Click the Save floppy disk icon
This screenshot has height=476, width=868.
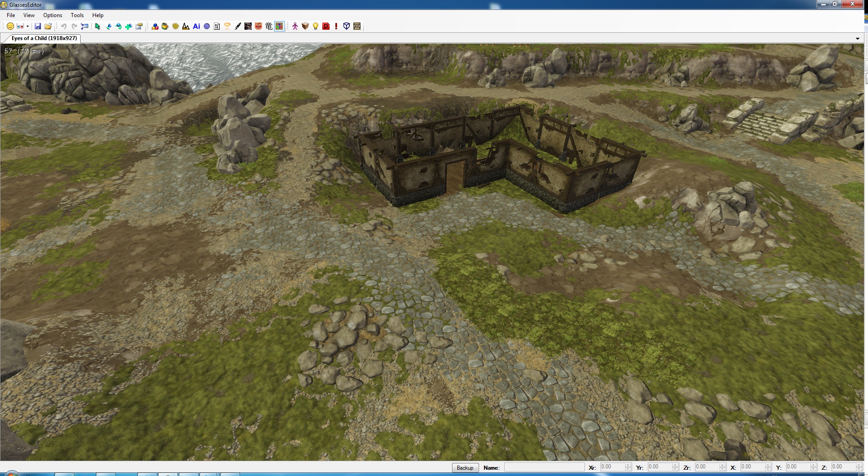38,27
